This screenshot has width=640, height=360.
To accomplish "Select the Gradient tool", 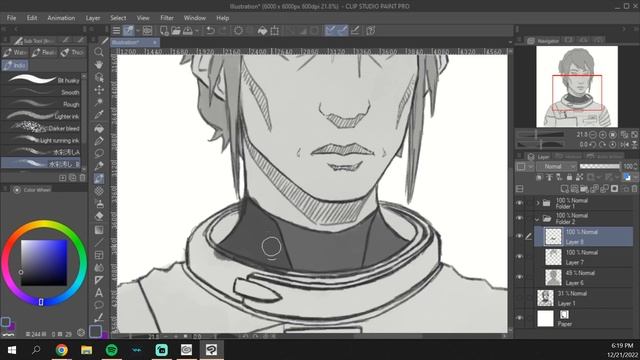I will click(x=99, y=230).
